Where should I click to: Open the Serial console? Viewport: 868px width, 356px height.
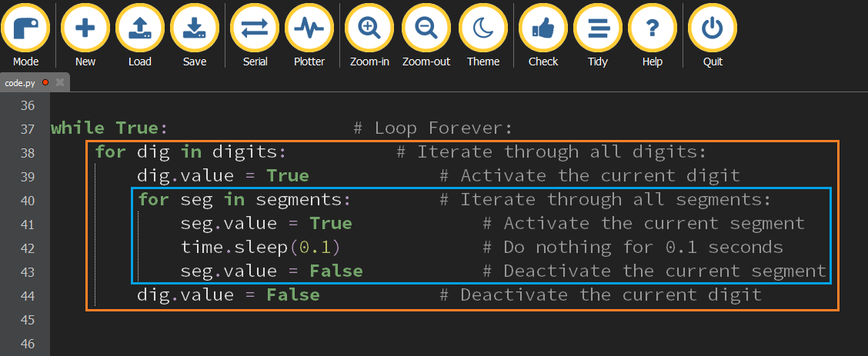(255, 28)
